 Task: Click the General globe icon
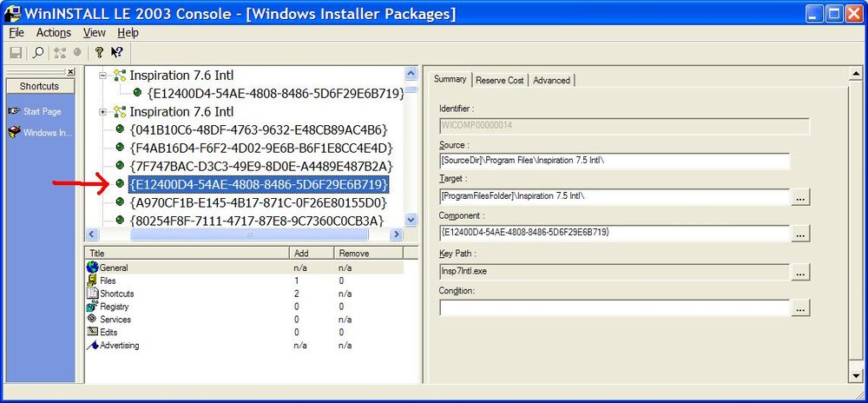(x=93, y=268)
